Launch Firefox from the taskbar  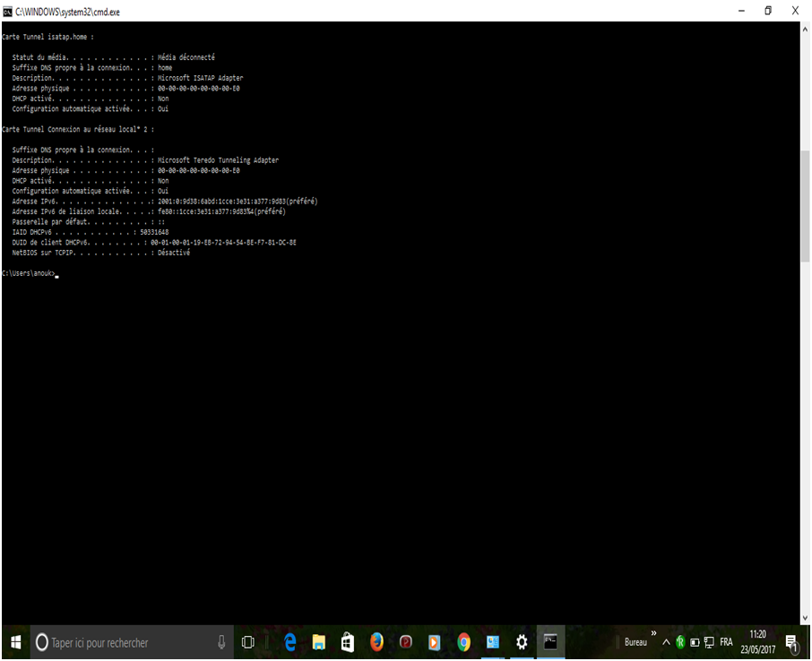pyautogui.click(x=376, y=642)
